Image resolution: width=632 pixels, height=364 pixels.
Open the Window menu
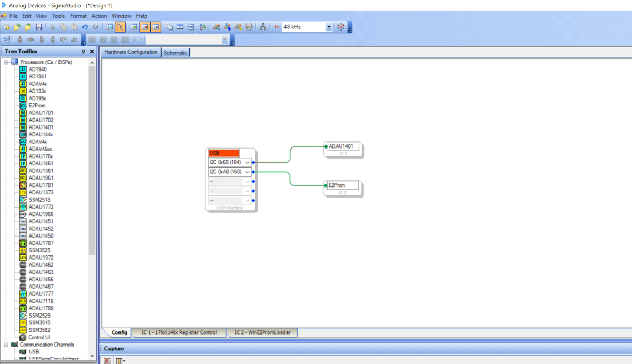[122, 16]
